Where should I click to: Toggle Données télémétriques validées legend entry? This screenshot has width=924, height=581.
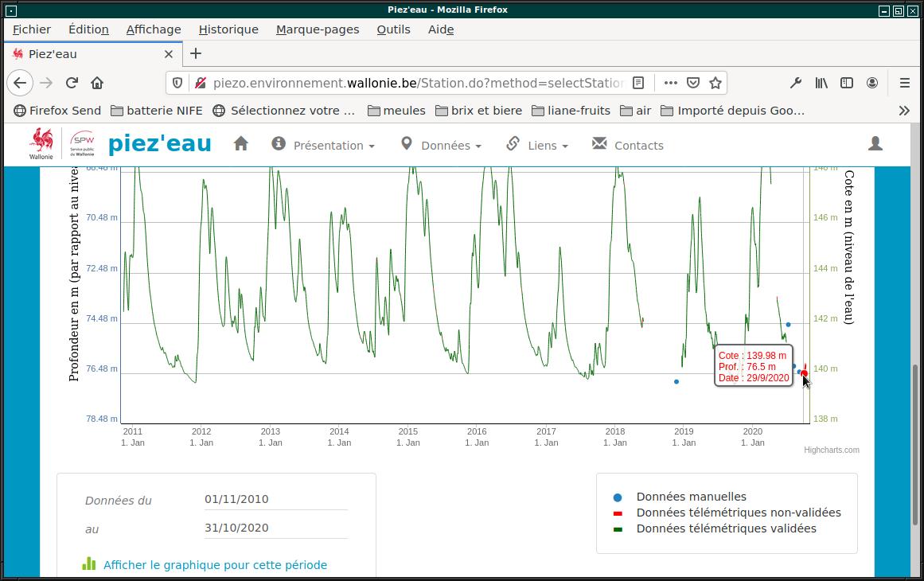click(715, 528)
